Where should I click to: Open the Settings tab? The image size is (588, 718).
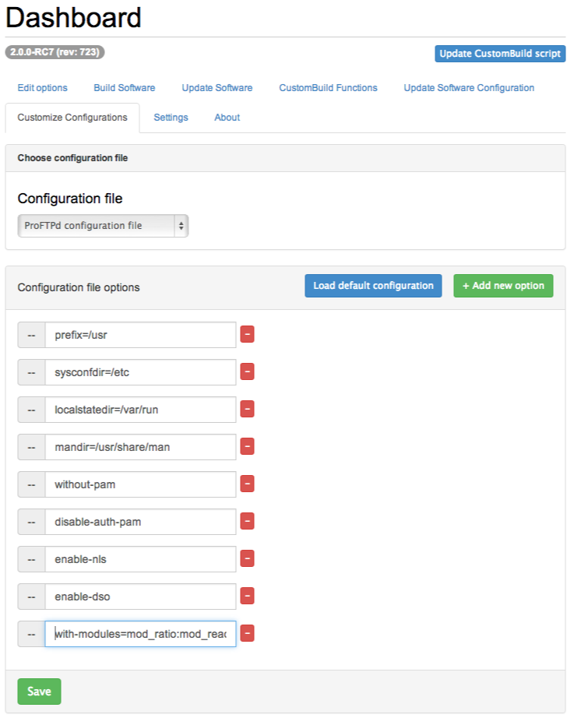click(x=171, y=118)
